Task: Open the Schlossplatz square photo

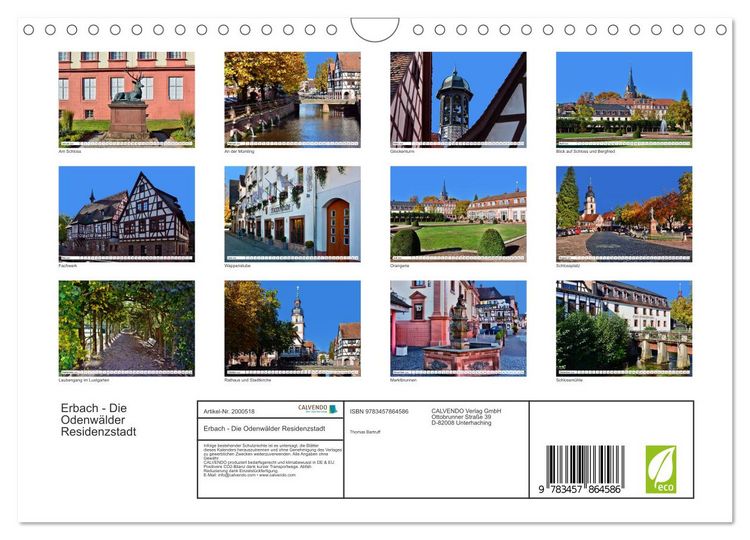Action: click(x=624, y=214)
